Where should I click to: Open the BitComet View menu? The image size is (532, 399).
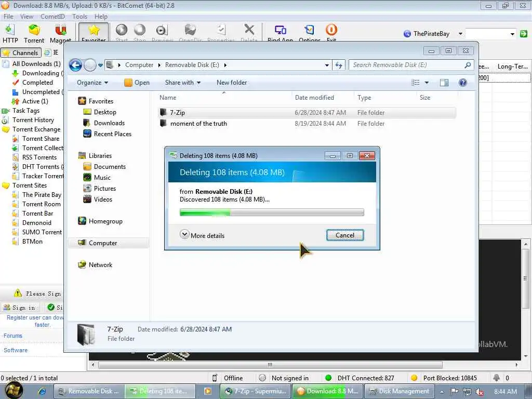[26, 16]
